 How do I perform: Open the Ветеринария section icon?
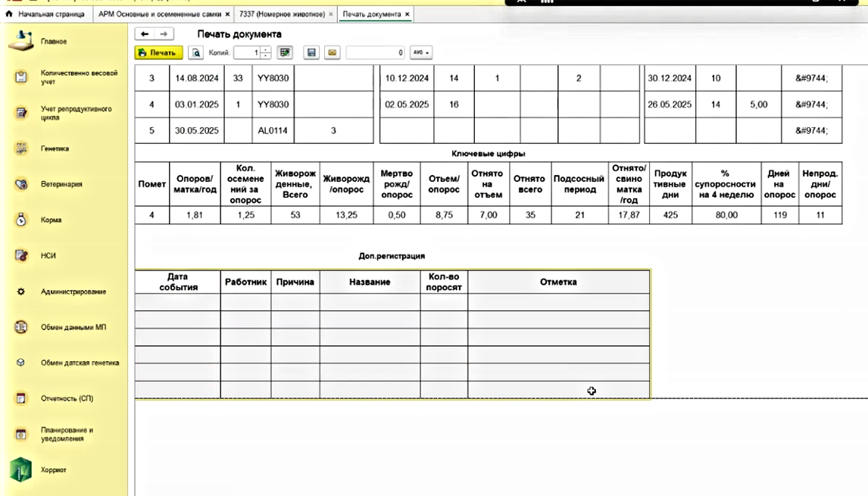coord(21,184)
